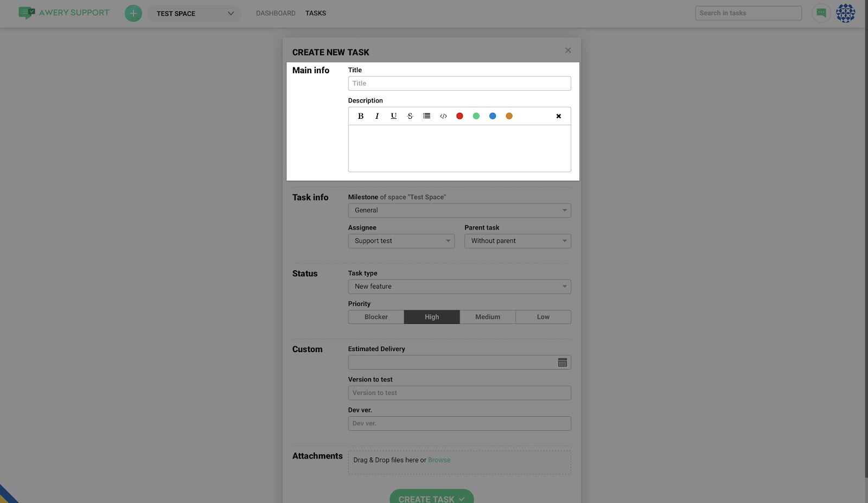This screenshot has width=868, height=503.
Task: Switch to the Tasks tab
Action: (316, 13)
